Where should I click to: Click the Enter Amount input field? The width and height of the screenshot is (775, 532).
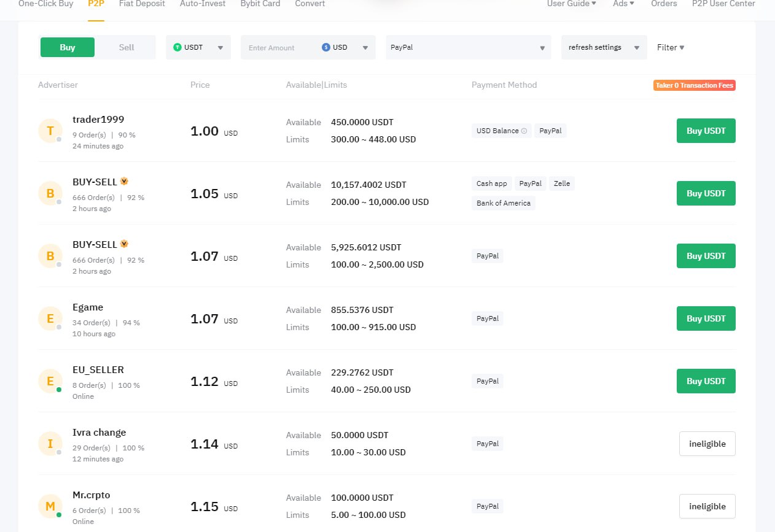(279, 48)
